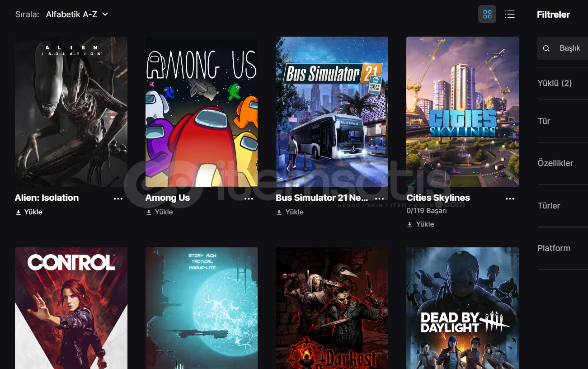Click Yükle under Among Us
The width and height of the screenshot is (588, 369).
coord(159,212)
